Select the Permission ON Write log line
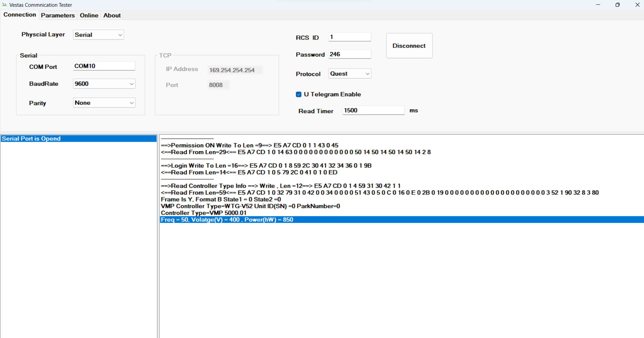 [402, 145]
